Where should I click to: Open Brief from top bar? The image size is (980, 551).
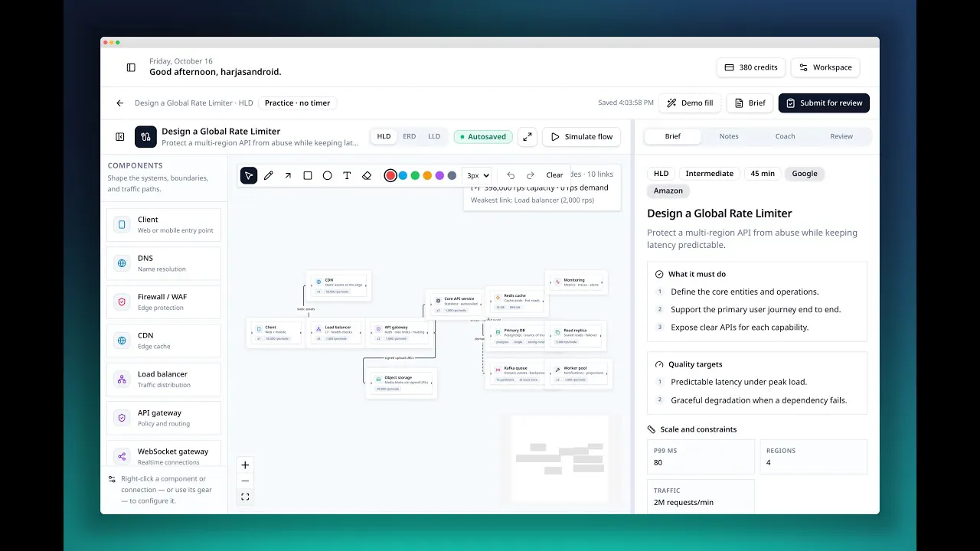[x=750, y=103]
